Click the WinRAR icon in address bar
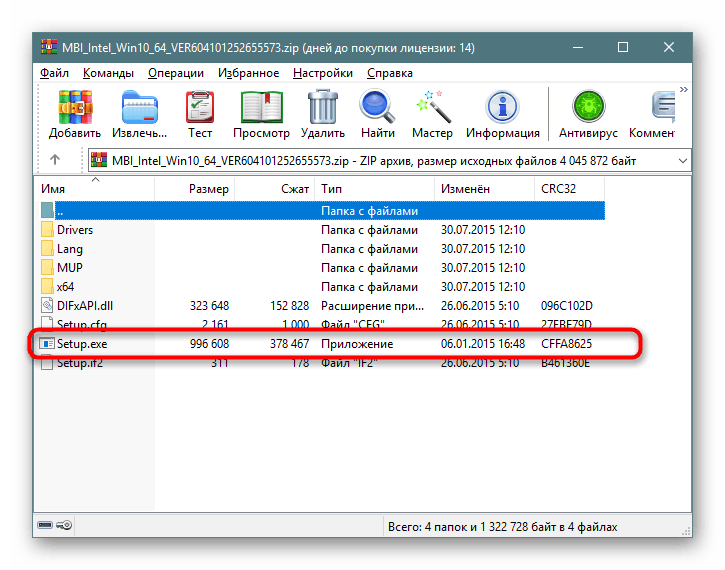 point(99,160)
